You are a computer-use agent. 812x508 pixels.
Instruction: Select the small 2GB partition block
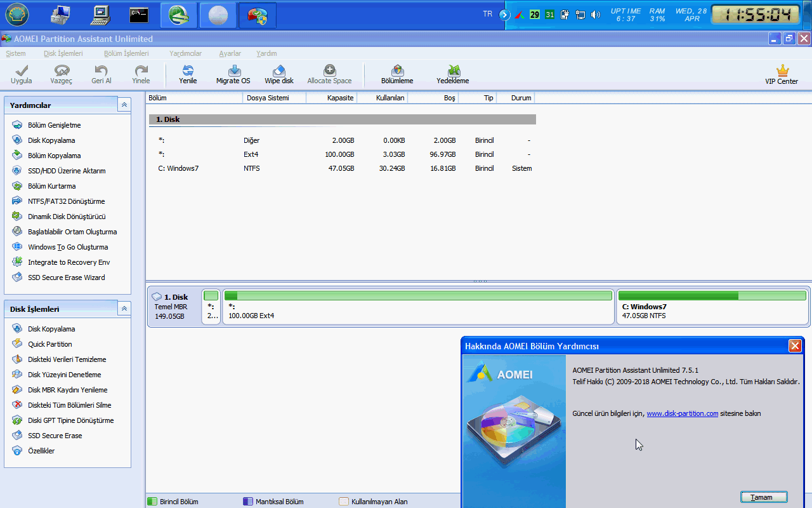(211, 307)
